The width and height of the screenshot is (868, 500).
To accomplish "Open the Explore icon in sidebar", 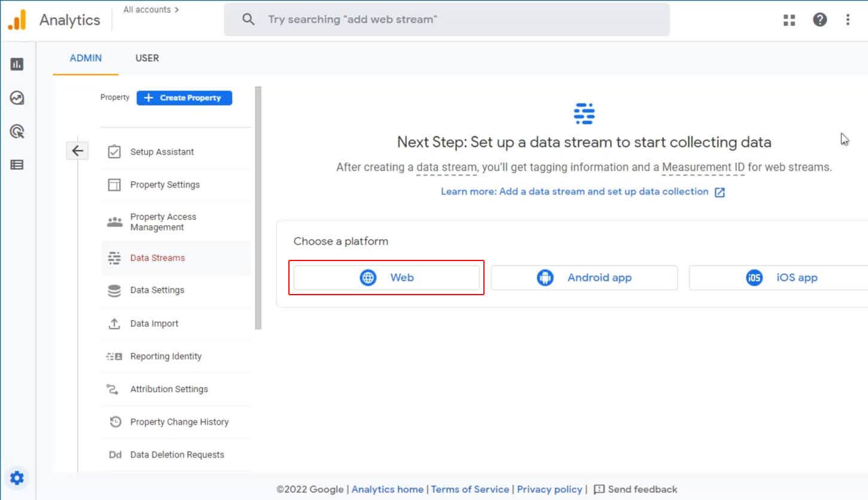I will pyautogui.click(x=17, y=98).
